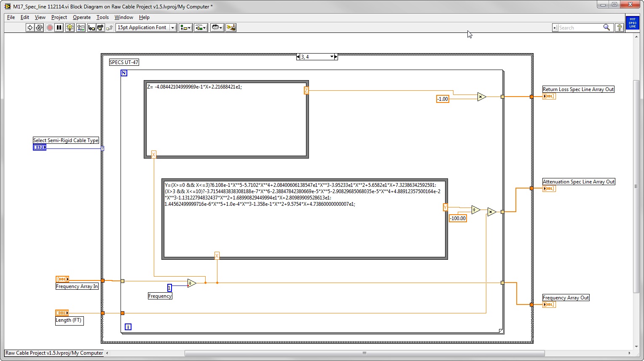Image resolution: width=644 pixels, height=361 pixels.
Task: Click the Abort Execution button
Action: coord(50,27)
